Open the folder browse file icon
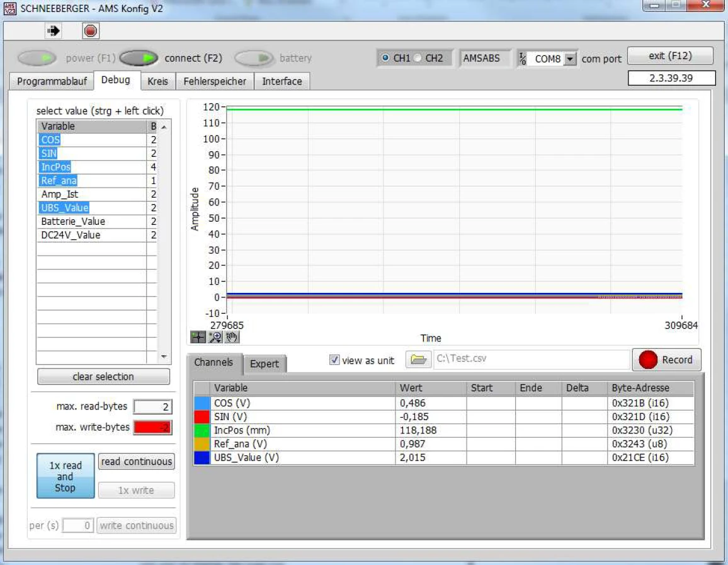This screenshot has width=728, height=565. [418, 360]
